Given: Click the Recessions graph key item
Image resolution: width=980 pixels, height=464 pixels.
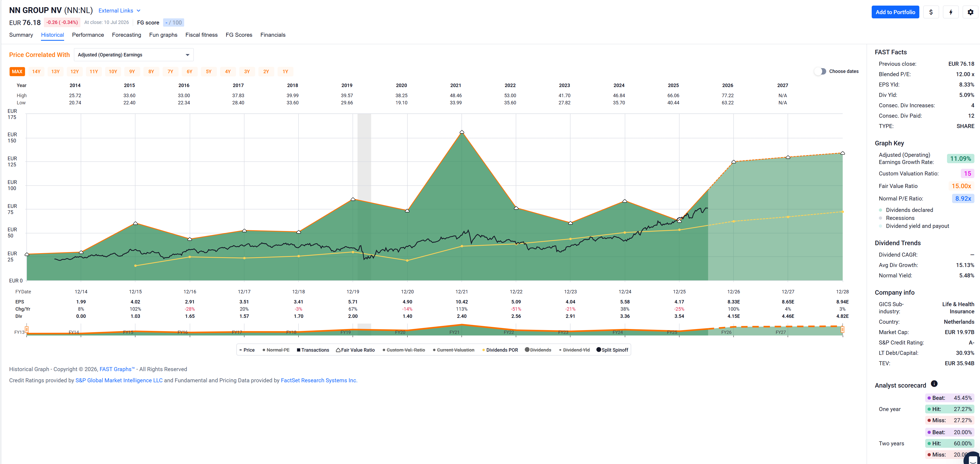Looking at the screenshot, I should pyautogui.click(x=897, y=218).
